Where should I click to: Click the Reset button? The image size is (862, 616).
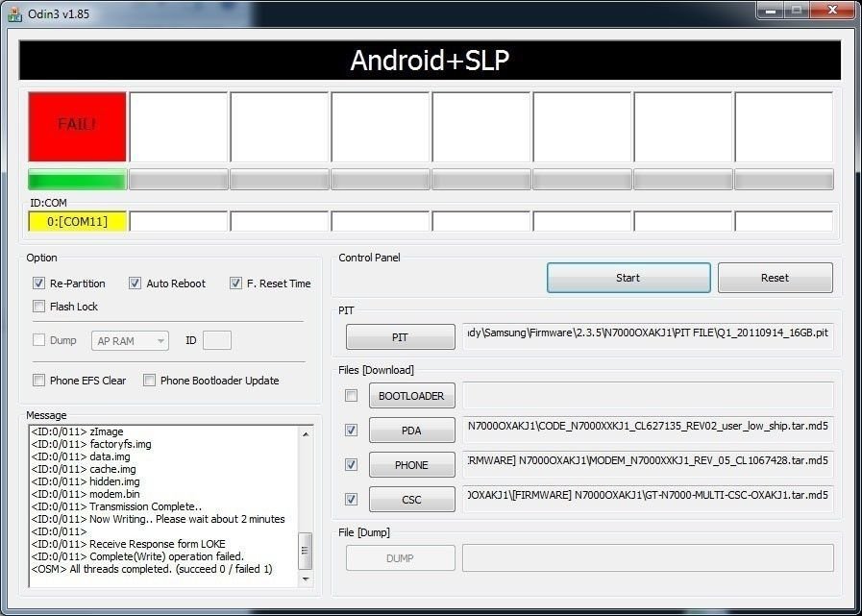tap(776, 278)
